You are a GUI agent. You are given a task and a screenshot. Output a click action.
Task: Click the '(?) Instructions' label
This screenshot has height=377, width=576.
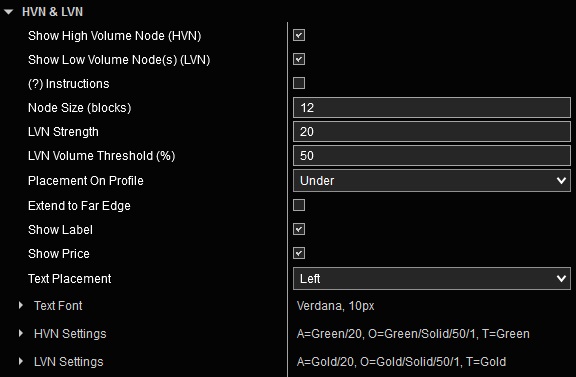pyautogui.click(x=68, y=84)
